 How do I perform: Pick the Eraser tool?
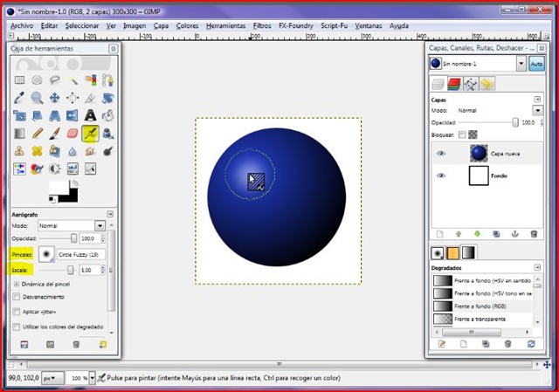[x=72, y=134]
